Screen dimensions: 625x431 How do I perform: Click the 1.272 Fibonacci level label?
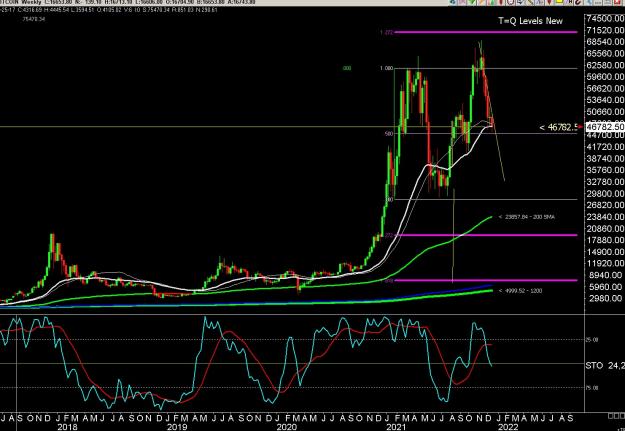coord(387,32)
